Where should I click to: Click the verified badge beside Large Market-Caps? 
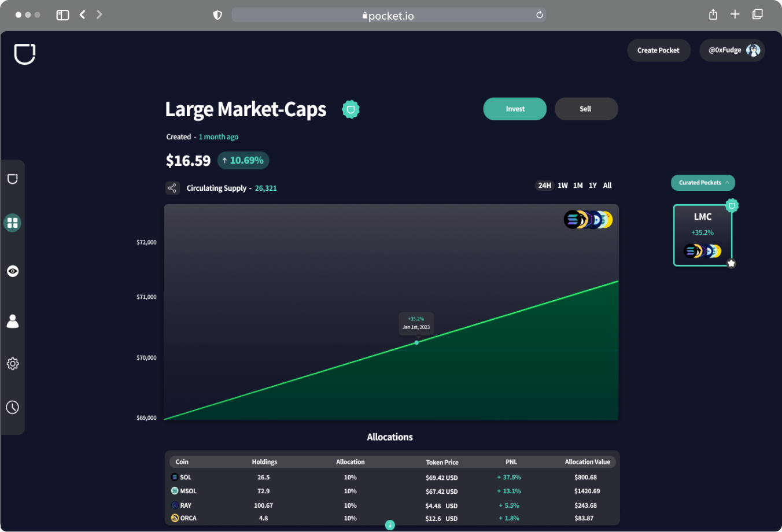click(351, 109)
